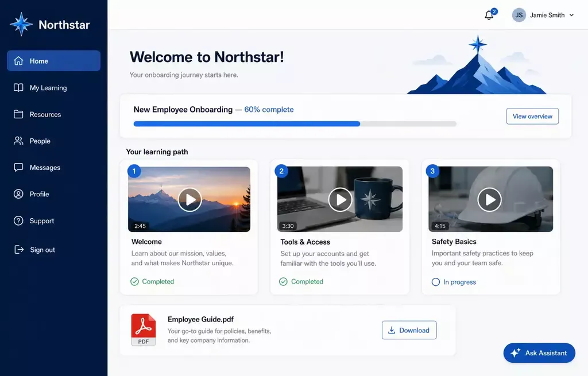Expand the Jamie Smith account dropdown chevron
This screenshot has width=588, height=376.
(x=571, y=15)
